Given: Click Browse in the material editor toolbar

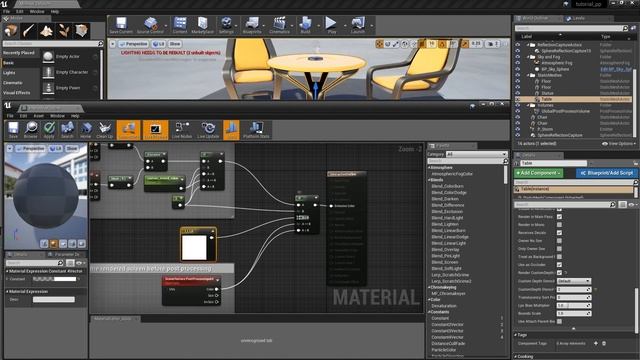Looking at the screenshot, I should [31, 130].
